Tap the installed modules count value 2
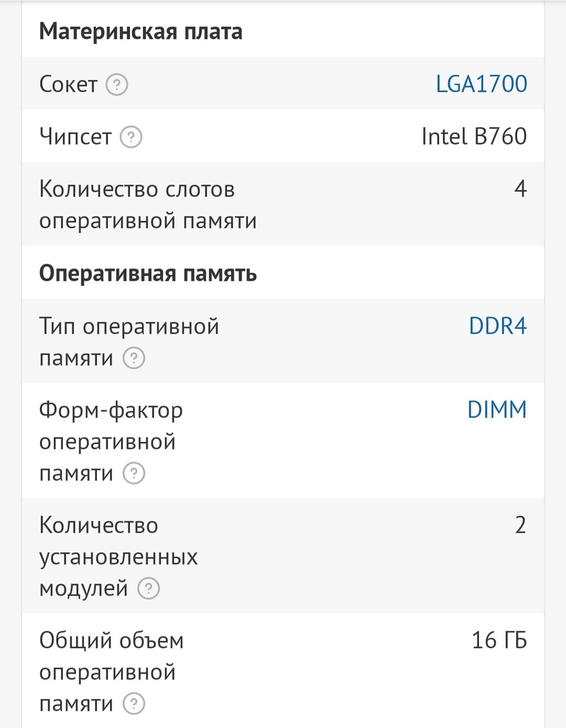566x728 pixels. 520,525
